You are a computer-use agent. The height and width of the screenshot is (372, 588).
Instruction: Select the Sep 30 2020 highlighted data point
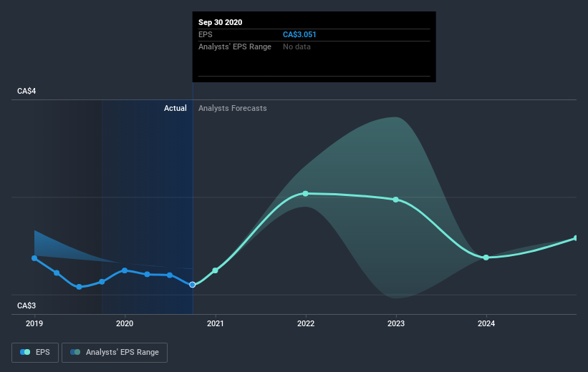tap(193, 285)
